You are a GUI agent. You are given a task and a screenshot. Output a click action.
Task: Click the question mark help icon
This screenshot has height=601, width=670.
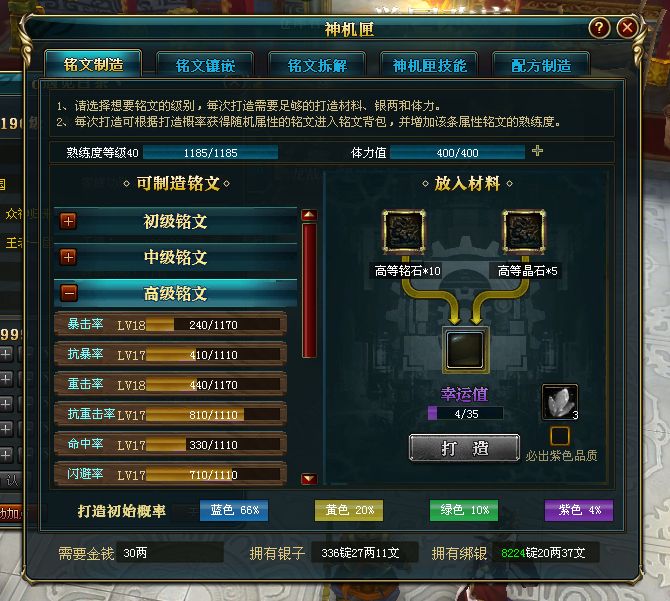coord(599,29)
